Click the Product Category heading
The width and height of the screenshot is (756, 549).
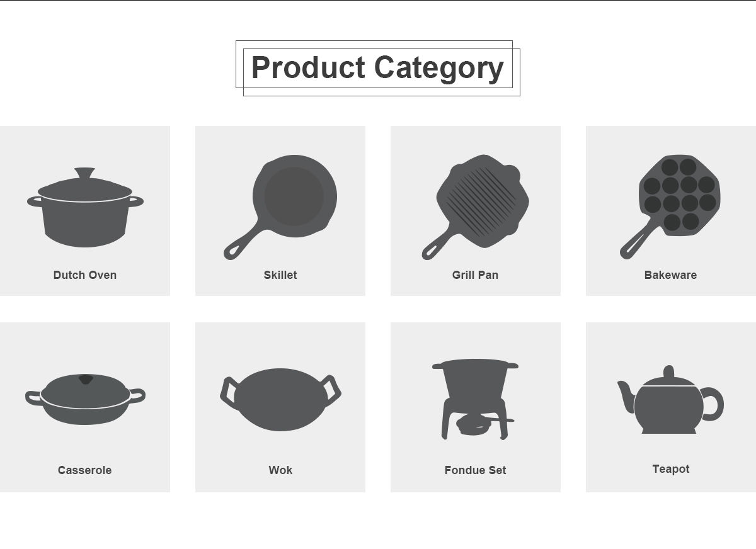(x=377, y=68)
